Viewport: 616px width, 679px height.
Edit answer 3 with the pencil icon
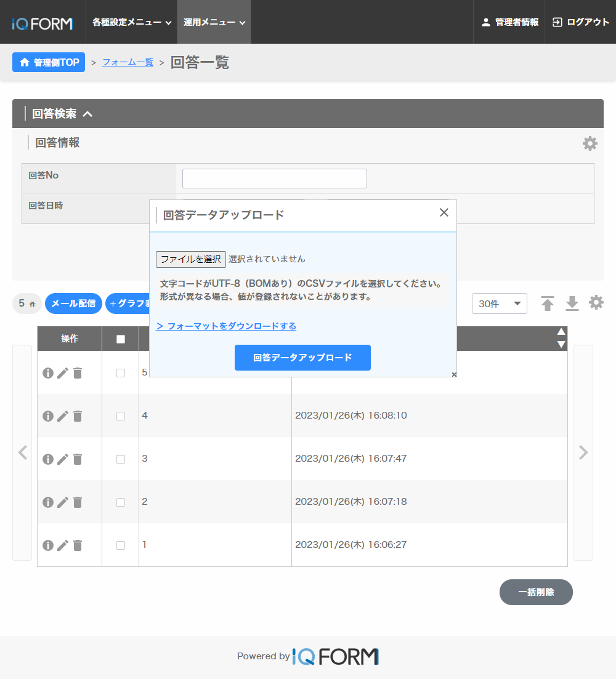tap(63, 459)
